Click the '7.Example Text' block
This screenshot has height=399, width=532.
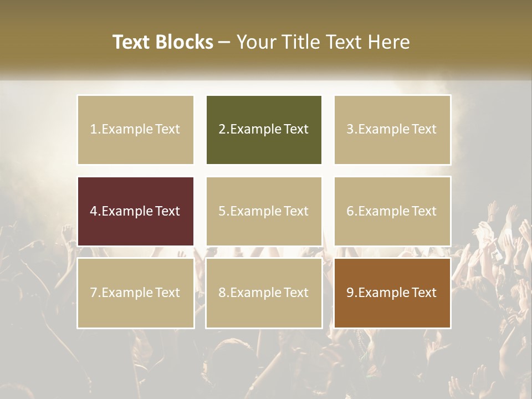pos(135,293)
